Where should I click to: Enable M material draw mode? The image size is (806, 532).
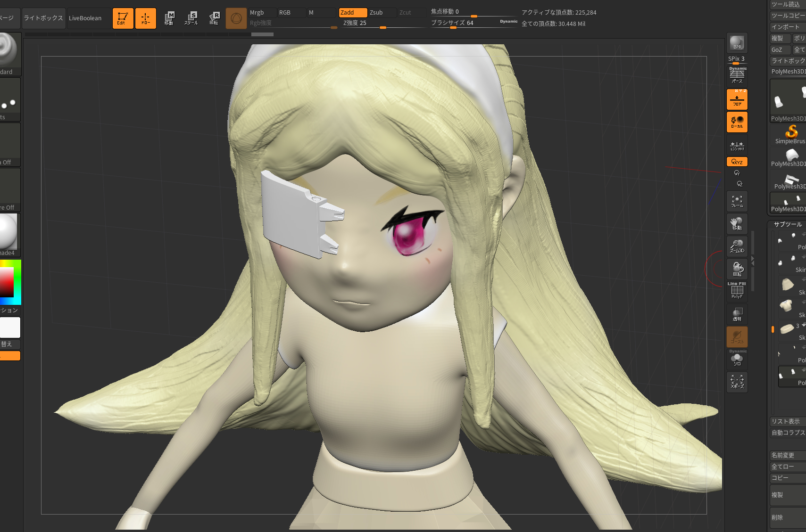pos(321,13)
